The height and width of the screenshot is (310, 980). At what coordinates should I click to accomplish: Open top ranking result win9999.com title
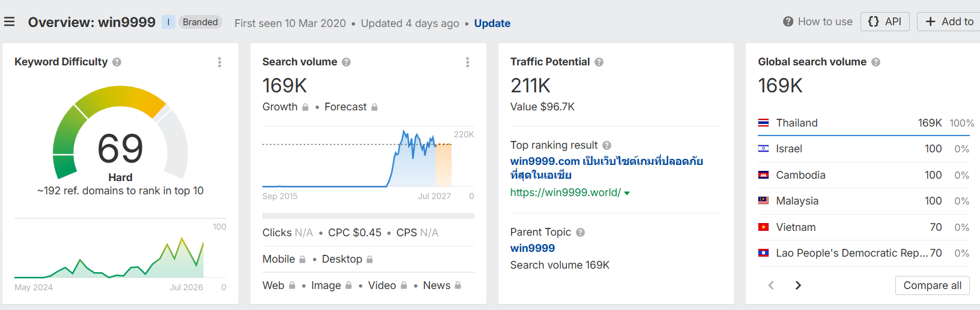606,168
